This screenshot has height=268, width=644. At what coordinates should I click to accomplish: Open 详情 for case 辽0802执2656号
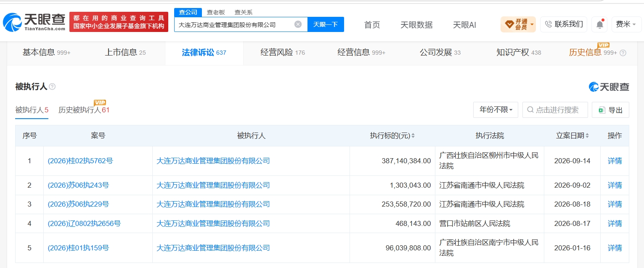(x=615, y=223)
